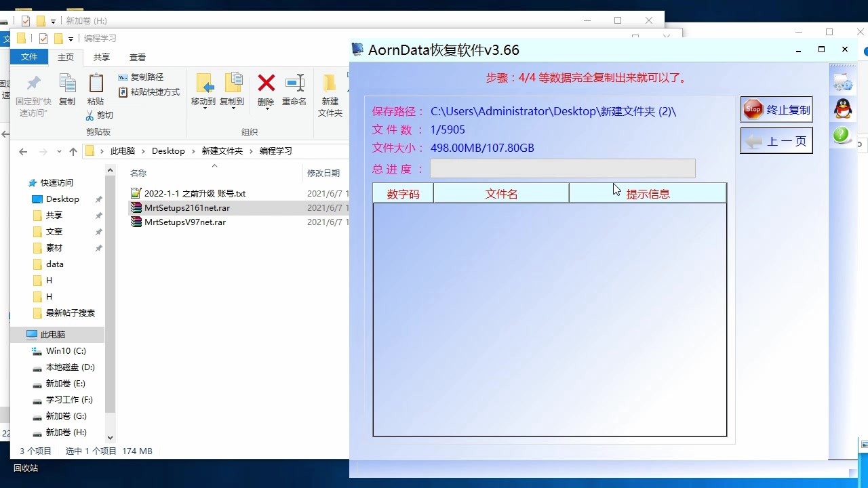Open the quick access toolbar dropdown in 编程学习

pos(71,39)
